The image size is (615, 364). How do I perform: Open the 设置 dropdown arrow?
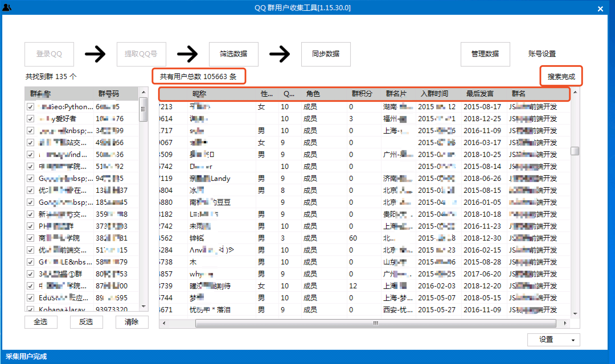pyautogui.click(x=573, y=340)
